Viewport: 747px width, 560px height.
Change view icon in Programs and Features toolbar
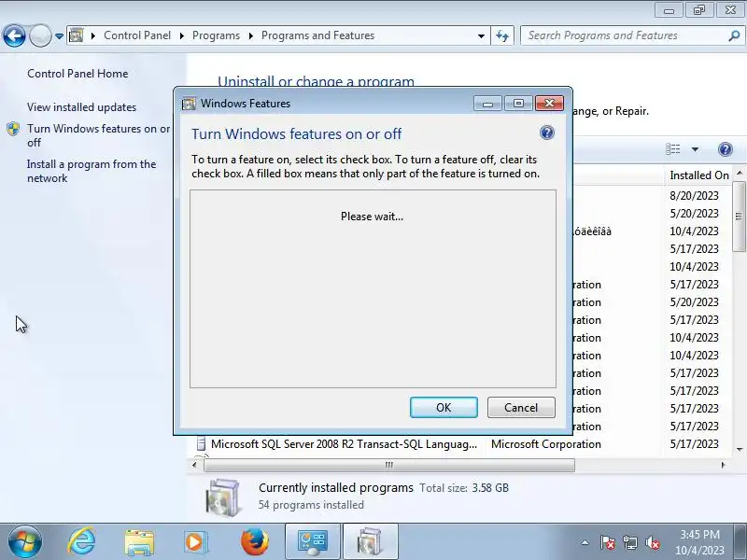click(x=673, y=149)
